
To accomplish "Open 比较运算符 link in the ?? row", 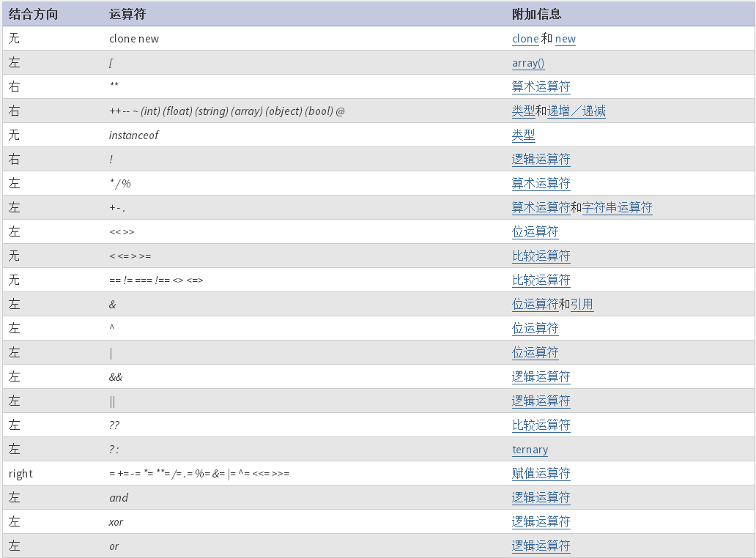I will point(541,425).
